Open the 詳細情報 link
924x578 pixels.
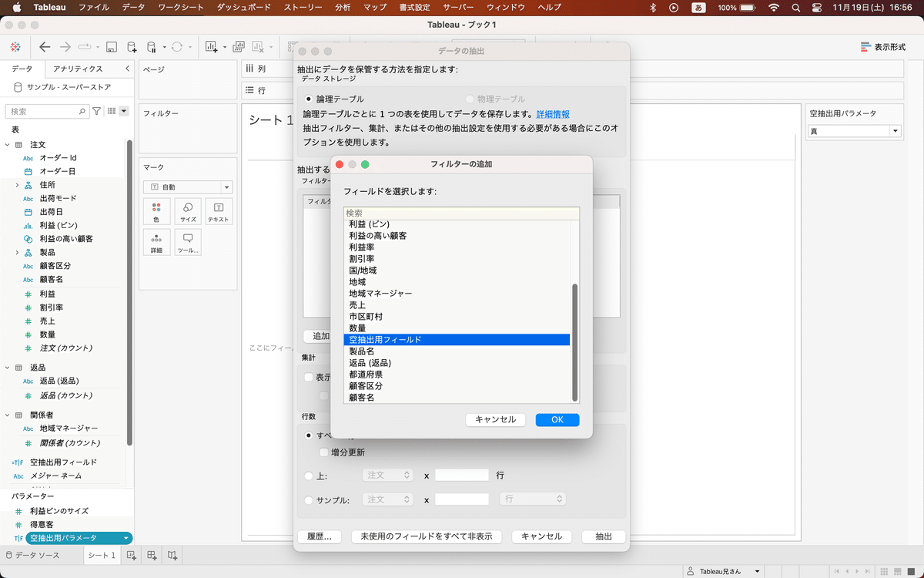coord(553,113)
